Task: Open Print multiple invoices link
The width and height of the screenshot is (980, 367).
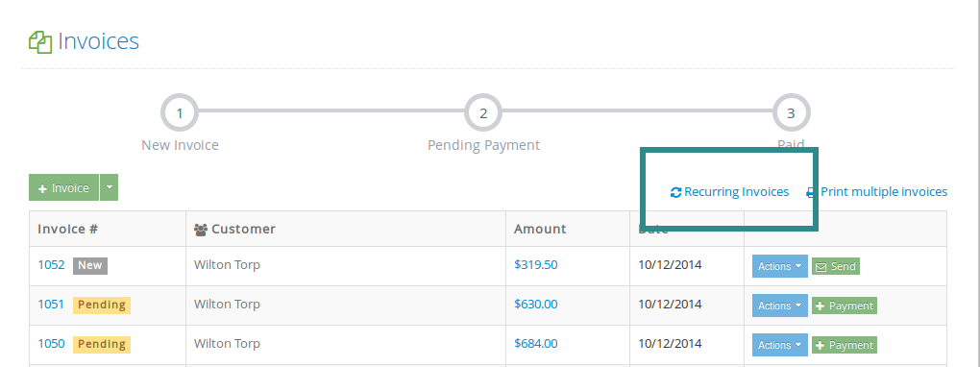Action: pos(884,192)
